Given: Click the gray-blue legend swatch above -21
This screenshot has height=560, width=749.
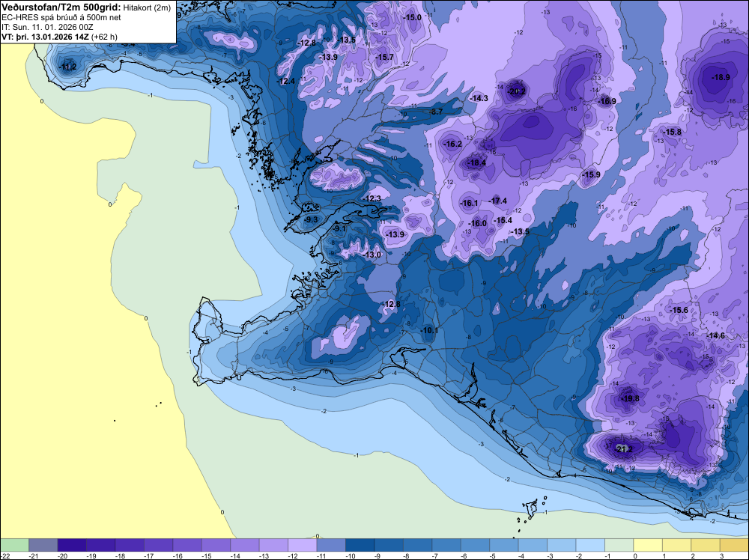Looking at the screenshot, I should pos(43,545).
